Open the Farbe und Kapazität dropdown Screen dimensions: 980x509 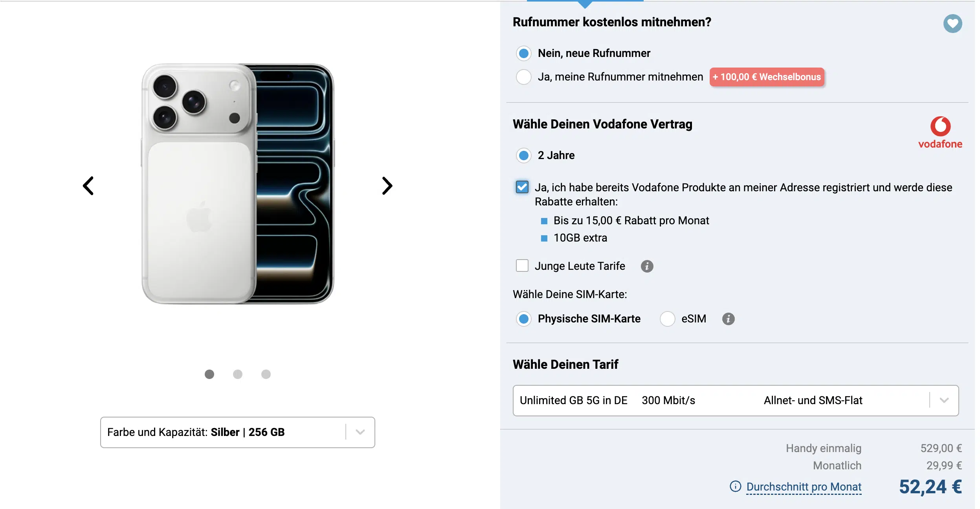click(237, 432)
